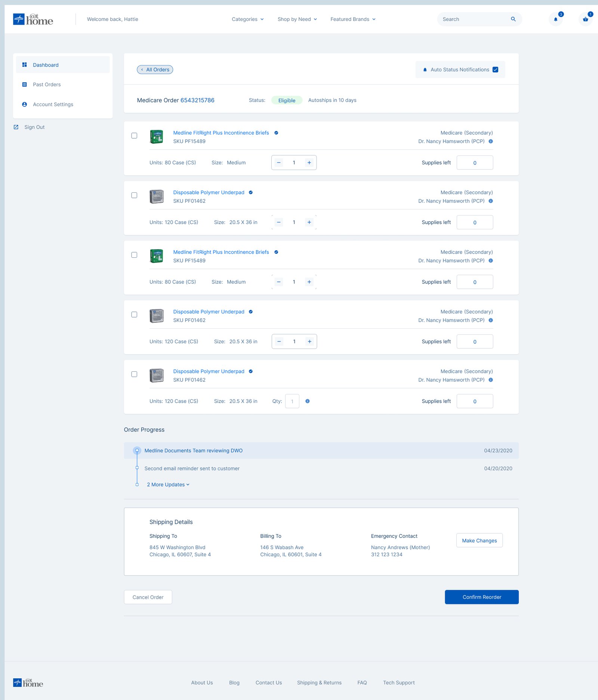The width and height of the screenshot is (598, 700).
Task: Open the shopping basket icon
Action: (x=585, y=19)
